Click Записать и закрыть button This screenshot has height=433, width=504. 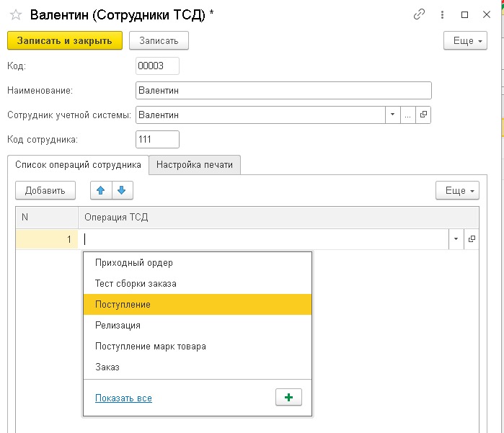click(x=65, y=40)
